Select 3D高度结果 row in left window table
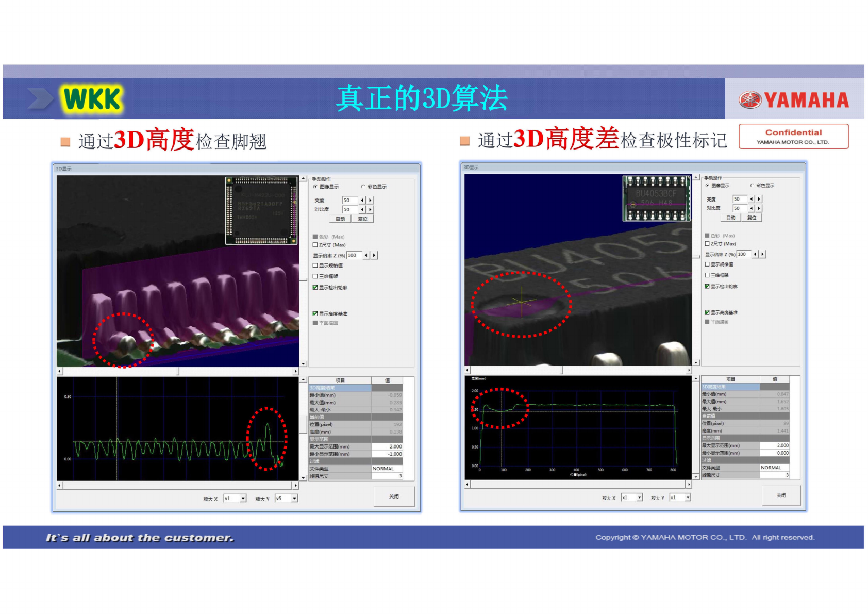868x614 pixels. [x=356, y=388]
